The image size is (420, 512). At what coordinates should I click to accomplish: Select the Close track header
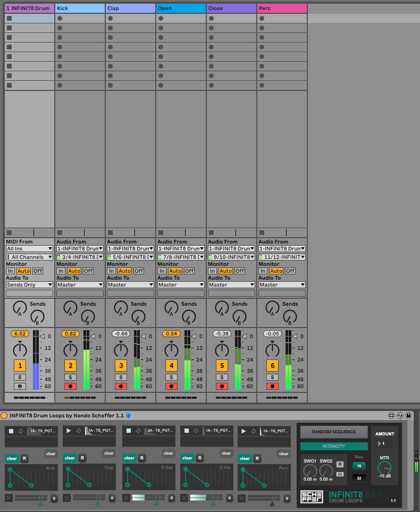[x=232, y=8]
